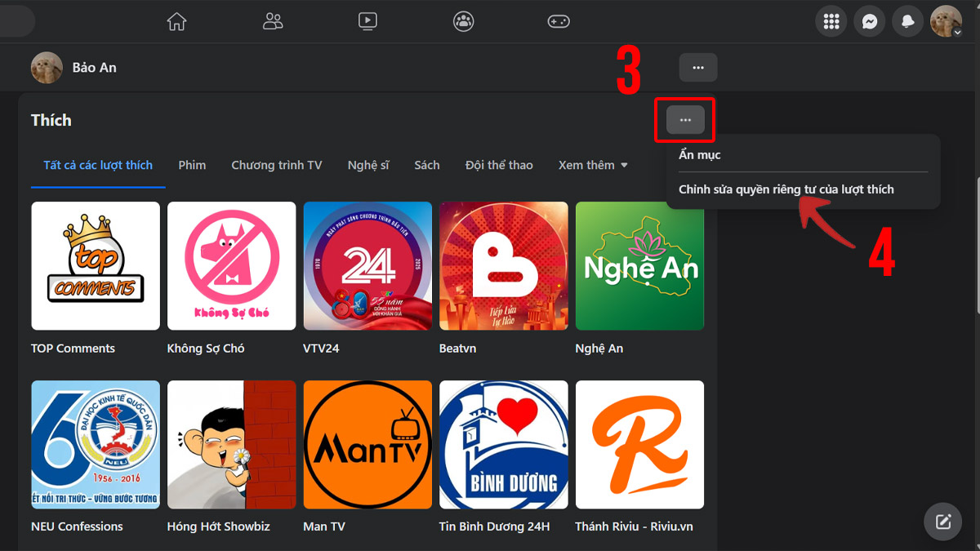The width and height of the screenshot is (980, 551).
Task: Open the Gaming controller icon
Action: 559,21
